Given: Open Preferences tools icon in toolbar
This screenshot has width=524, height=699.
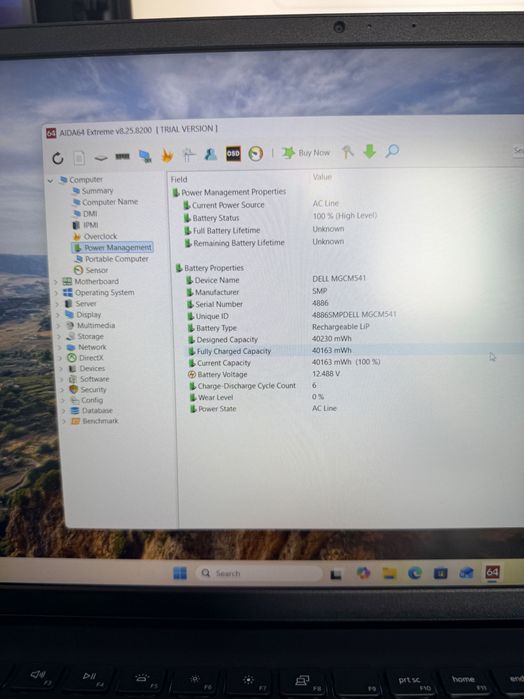Looking at the screenshot, I should coord(347,152).
